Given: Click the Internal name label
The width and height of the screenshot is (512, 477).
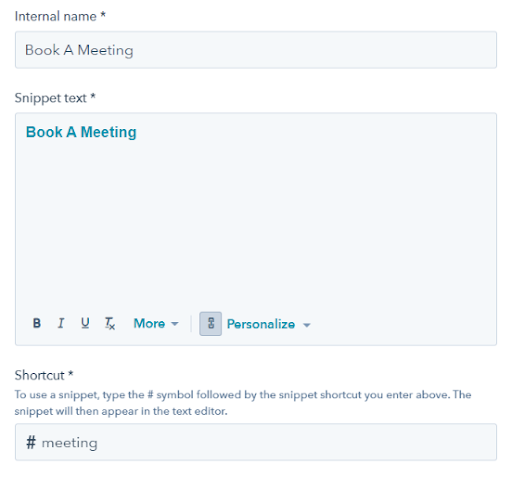Looking at the screenshot, I should click(x=60, y=16).
